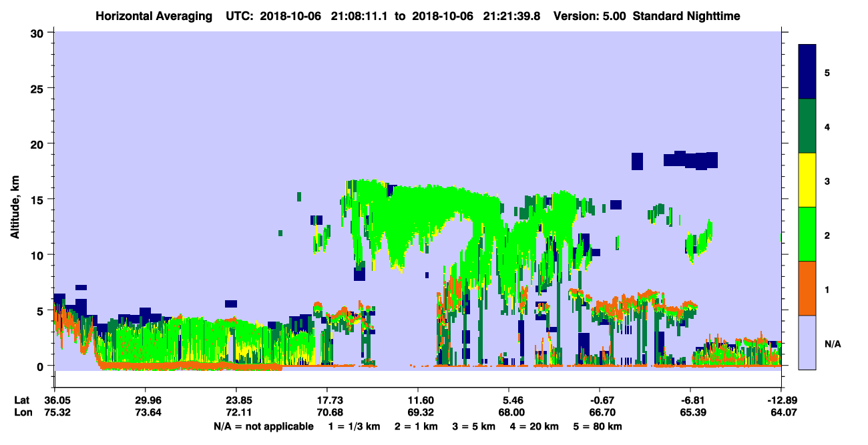Click the 15 km altitude tick label

pos(38,199)
